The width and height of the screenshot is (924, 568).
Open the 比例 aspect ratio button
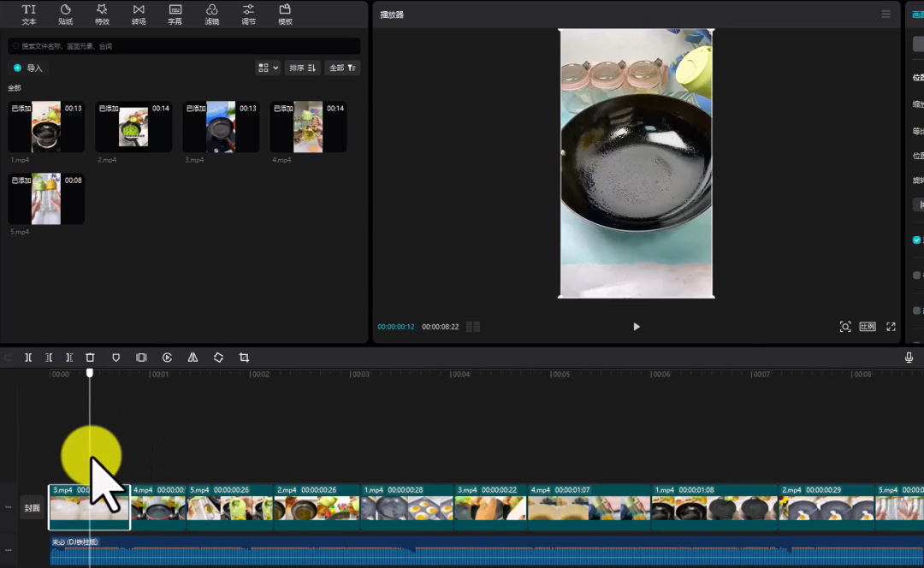coord(868,327)
